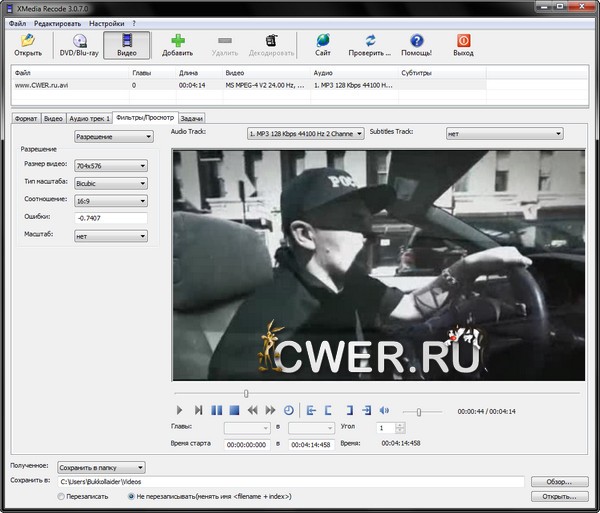Select the Не перезаписывать radio option
600x513 pixels.
coord(133,495)
